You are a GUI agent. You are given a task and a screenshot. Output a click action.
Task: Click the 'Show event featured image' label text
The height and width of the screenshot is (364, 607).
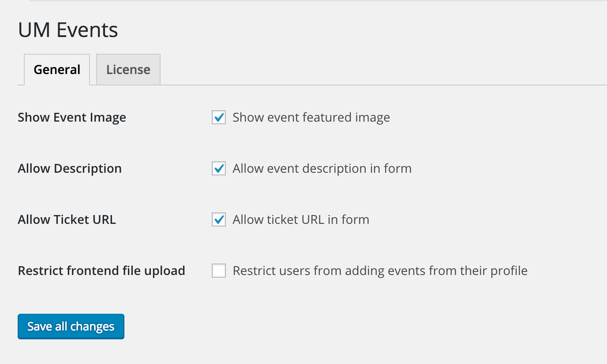311,118
